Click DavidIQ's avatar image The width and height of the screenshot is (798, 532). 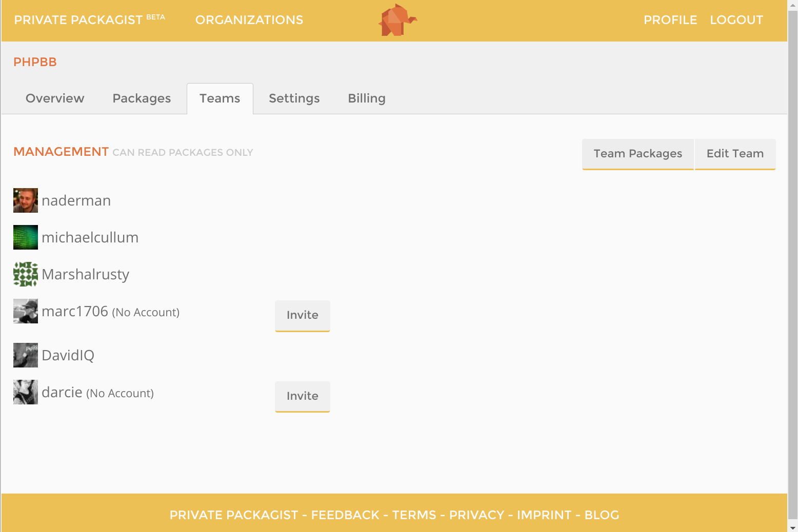26,355
